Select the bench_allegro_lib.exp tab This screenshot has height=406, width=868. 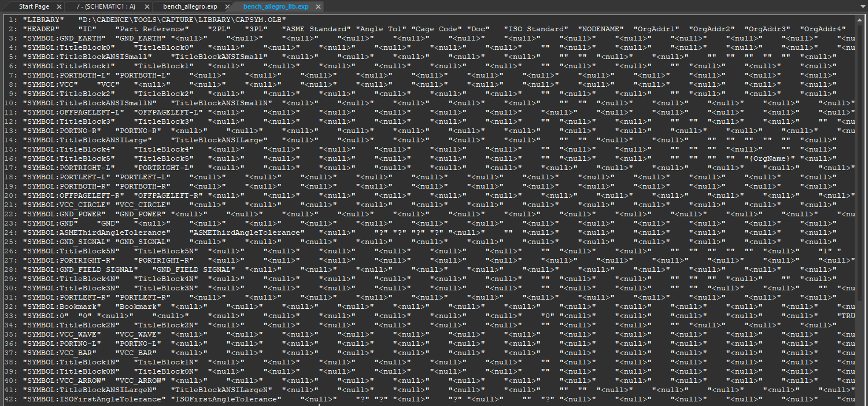[x=275, y=6]
